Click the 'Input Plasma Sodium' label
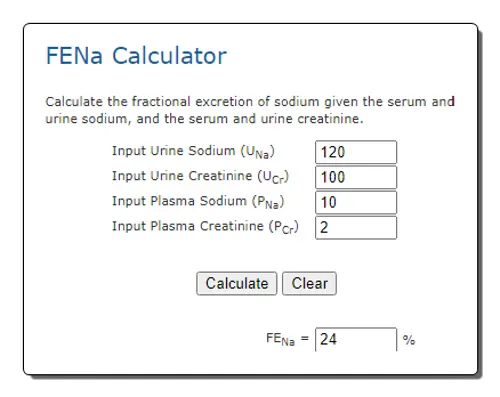 point(198,202)
